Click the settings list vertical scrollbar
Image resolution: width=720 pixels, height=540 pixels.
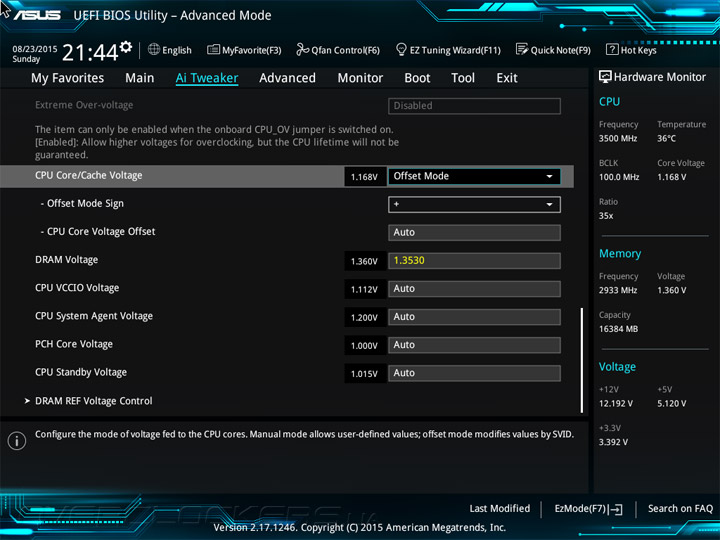[x=582, y=360]
